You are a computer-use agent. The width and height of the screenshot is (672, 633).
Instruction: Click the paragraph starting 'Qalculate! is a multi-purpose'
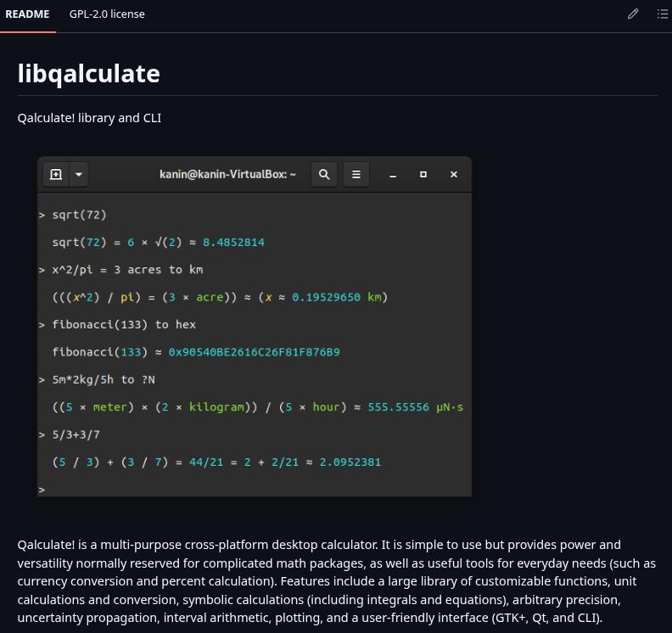click(x=337, y=581)
